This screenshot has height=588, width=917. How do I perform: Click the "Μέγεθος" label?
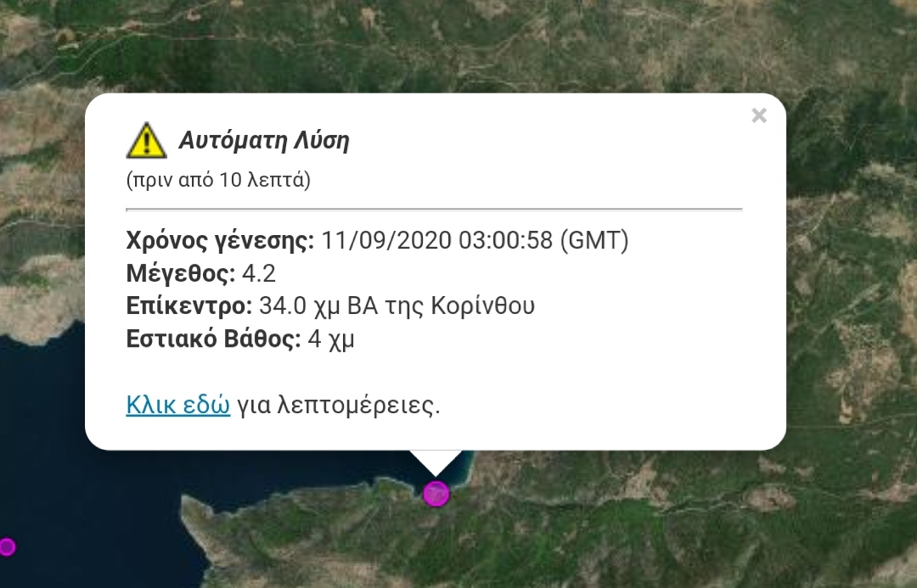(181, 273)
